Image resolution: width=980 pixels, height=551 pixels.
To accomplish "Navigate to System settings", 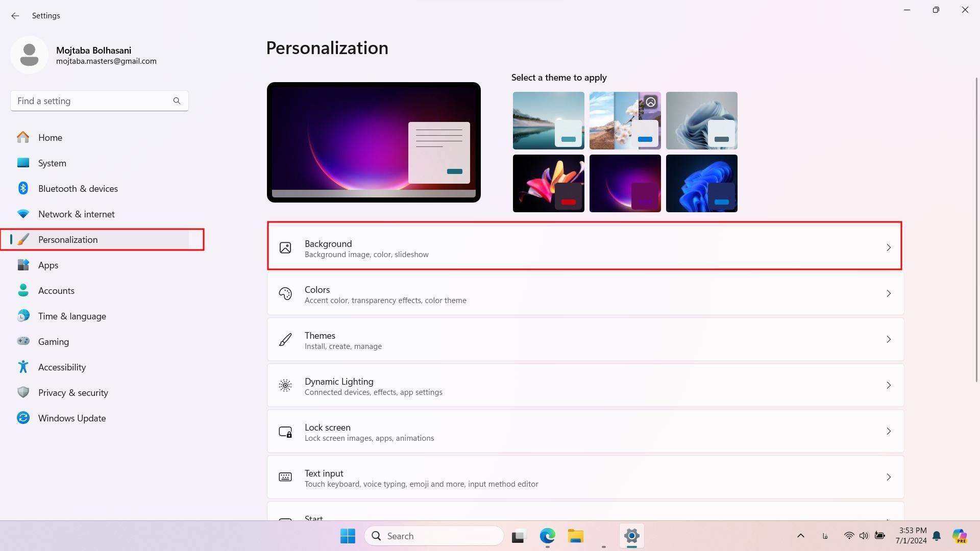I will (52, 163).
